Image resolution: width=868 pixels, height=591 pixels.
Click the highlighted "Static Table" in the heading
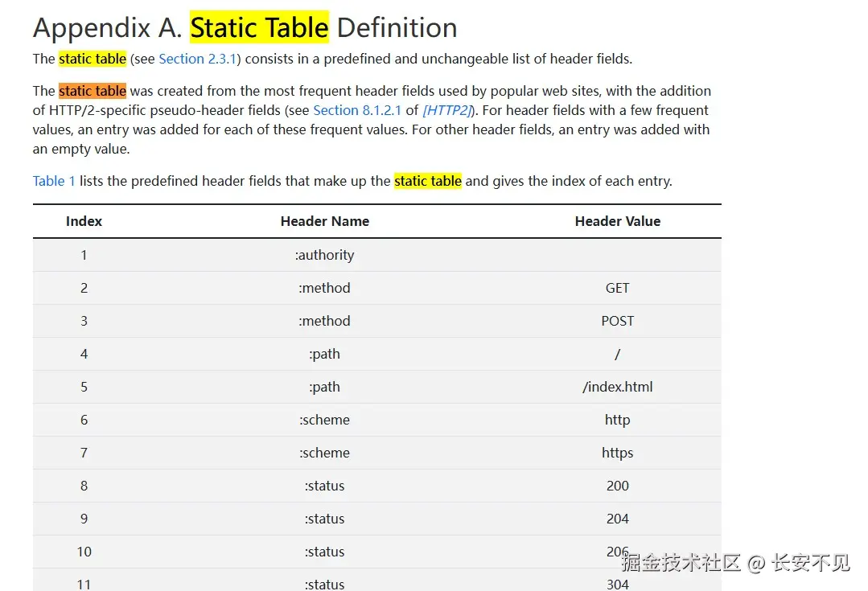(259, 28)
